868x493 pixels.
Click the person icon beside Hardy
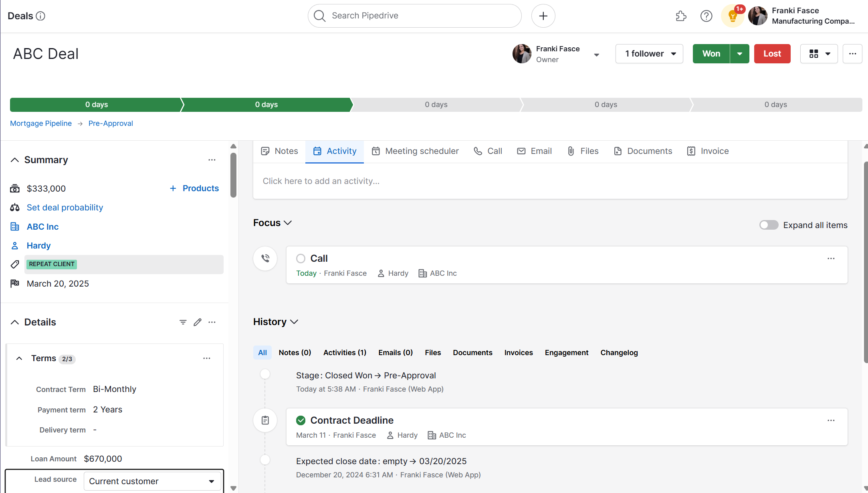pos(15,246)
